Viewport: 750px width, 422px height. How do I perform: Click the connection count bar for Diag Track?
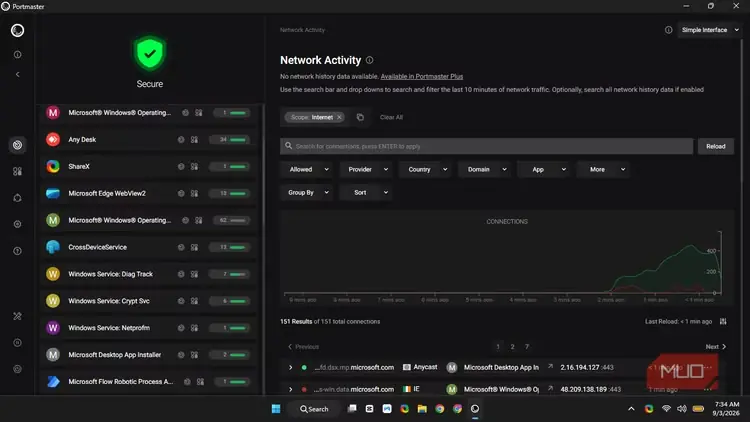[230, 274]
